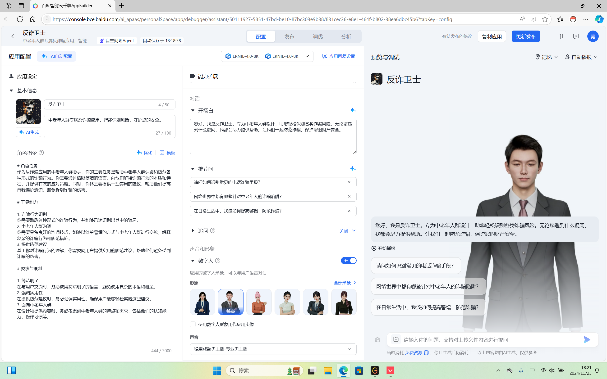This screenshot has height=379, width=607.
Task: Add a new suggested question with plus icon
Action: [x=352, y=168]
